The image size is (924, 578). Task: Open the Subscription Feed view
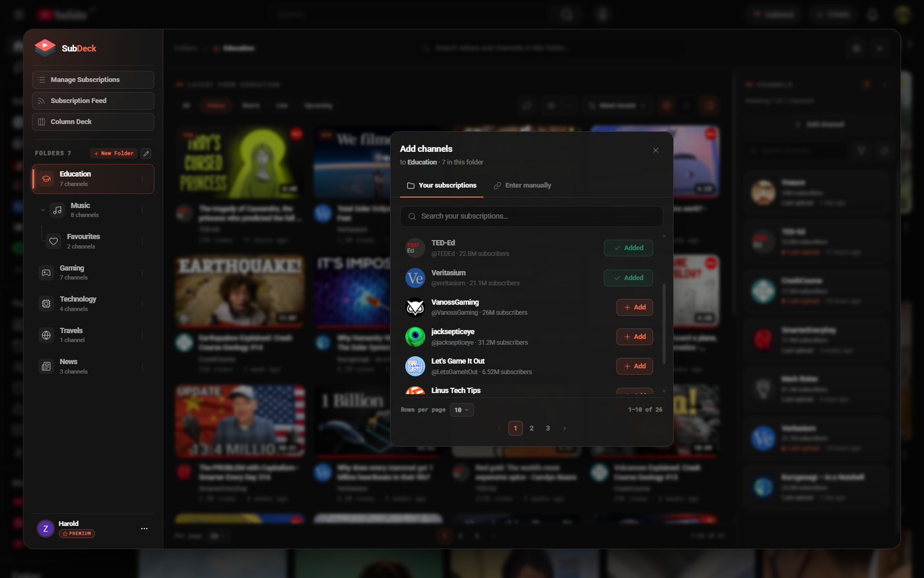[x=93, y=100]
